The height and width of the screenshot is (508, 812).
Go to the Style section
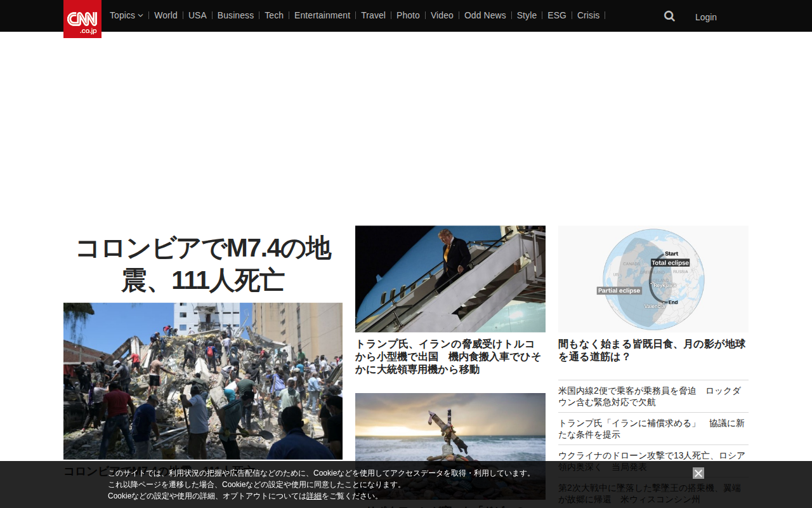(527, 15)
